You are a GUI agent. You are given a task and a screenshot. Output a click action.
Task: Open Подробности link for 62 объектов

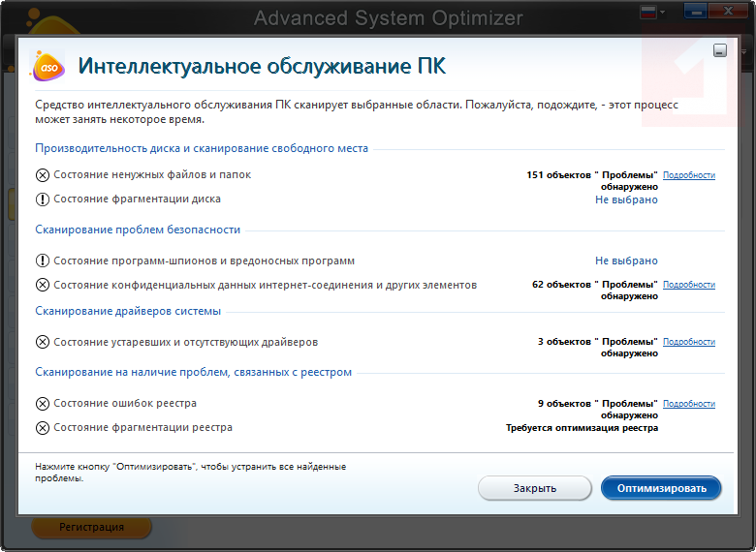point(689,284)
